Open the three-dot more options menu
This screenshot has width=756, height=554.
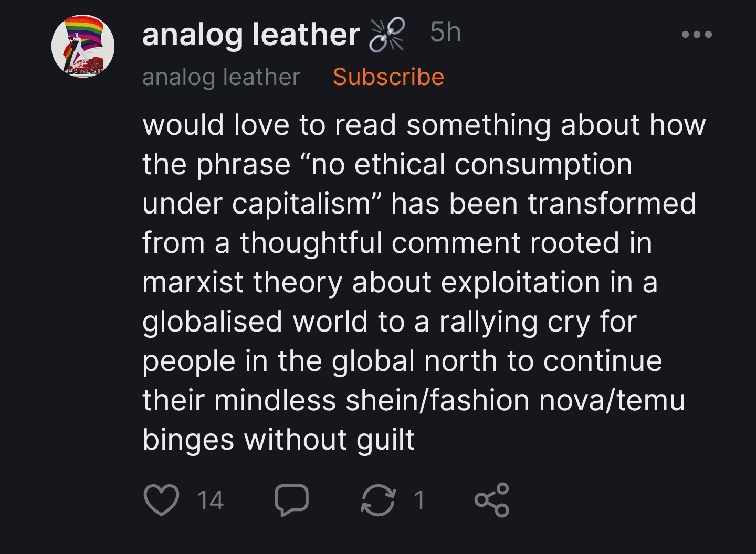point(697,35)
